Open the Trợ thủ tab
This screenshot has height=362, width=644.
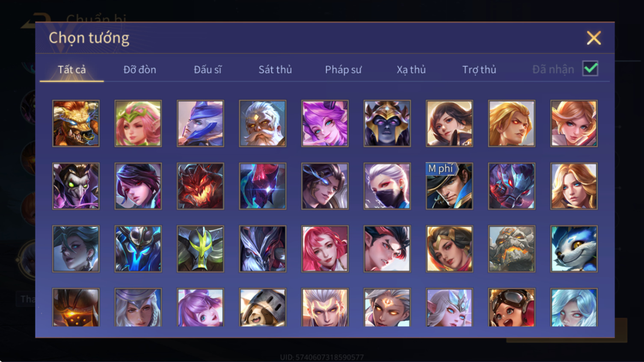(x=479, y=69)
